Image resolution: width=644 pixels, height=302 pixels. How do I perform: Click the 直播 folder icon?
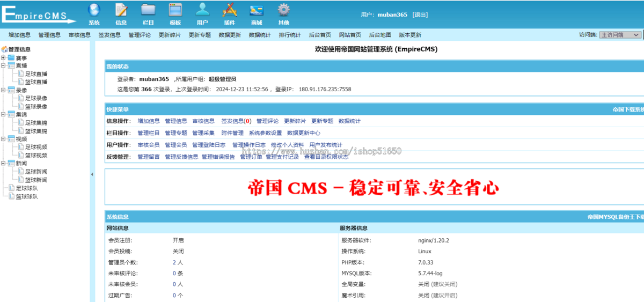(x=11, y=66)
